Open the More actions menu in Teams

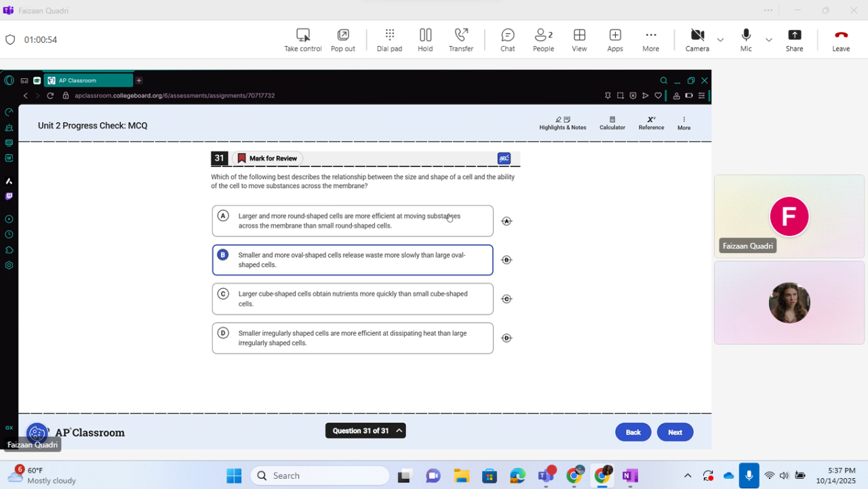650,39
